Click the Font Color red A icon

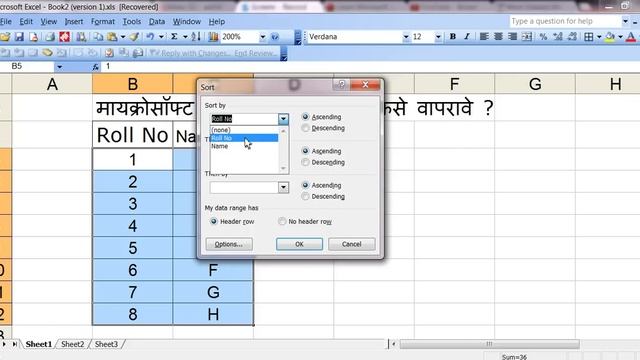(631, 37)
